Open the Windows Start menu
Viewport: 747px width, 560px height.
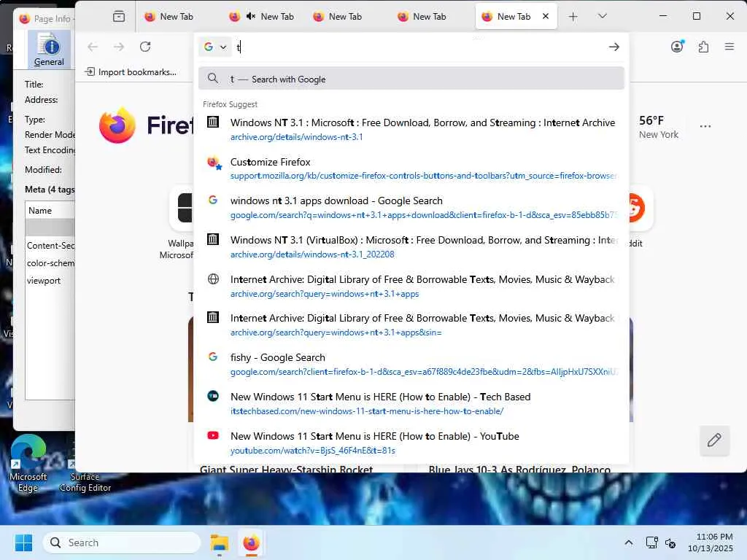click(x=23, y=542)
